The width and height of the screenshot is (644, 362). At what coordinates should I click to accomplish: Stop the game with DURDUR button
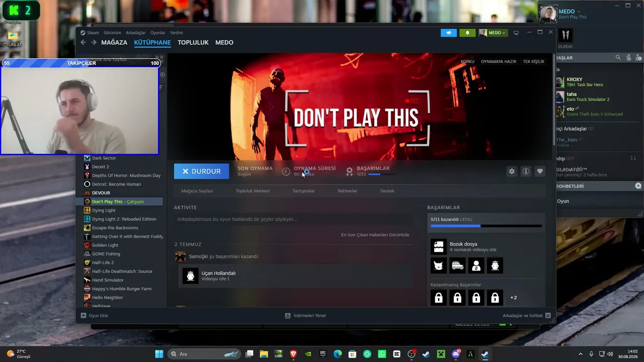coord(201,171)
